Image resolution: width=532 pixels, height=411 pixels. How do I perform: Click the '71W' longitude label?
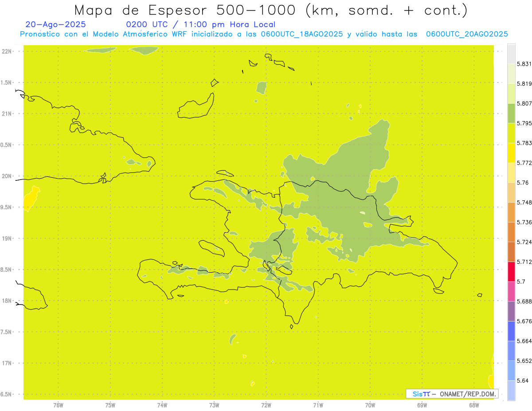coord(318,405)
